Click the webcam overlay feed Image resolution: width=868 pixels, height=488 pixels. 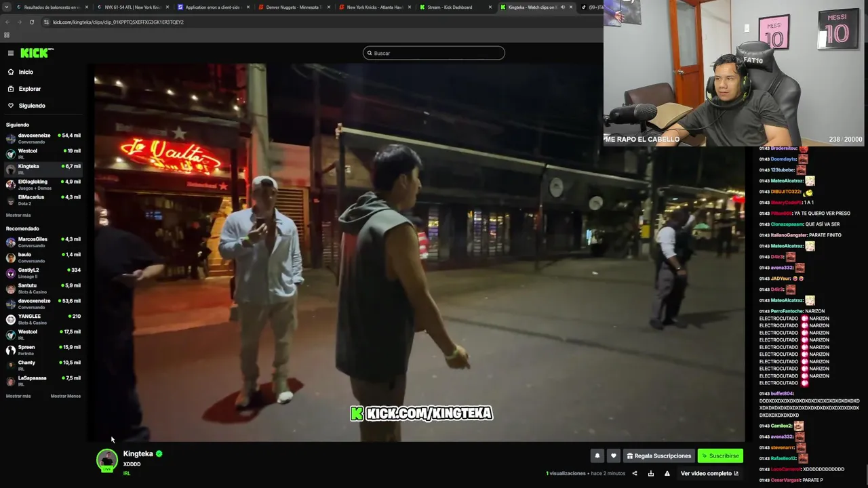click(735, 73)
